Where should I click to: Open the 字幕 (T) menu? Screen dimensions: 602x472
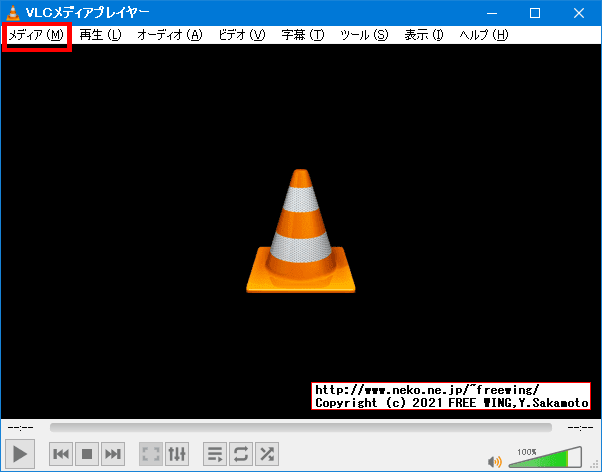click(303, 35)
